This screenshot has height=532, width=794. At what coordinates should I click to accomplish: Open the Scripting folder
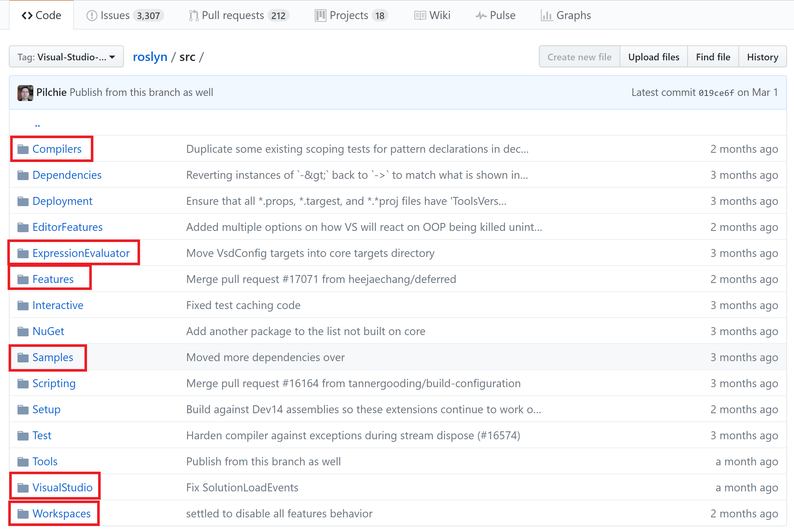54,383
